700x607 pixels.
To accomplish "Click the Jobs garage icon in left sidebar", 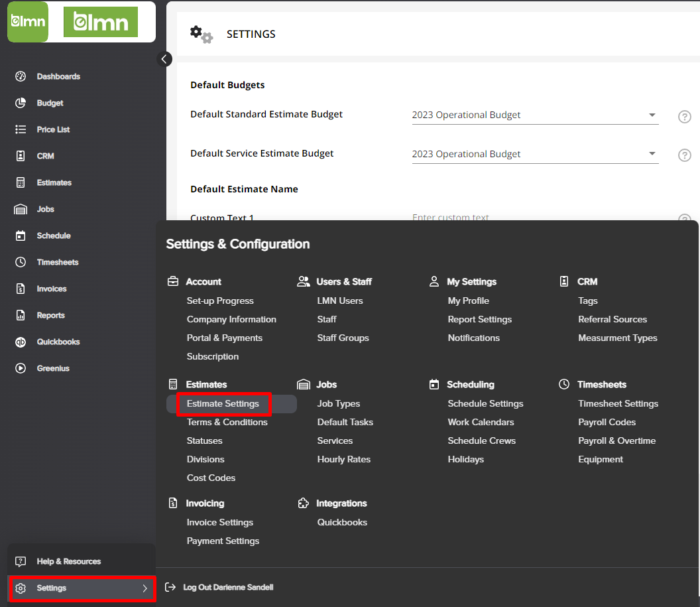I will click(x=21, y=209).
